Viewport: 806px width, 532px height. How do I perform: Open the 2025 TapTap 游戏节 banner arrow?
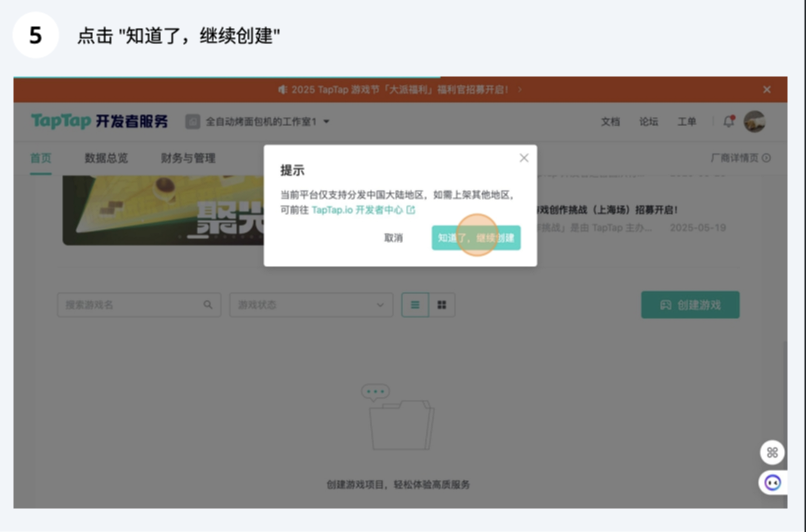click(520, 89)
